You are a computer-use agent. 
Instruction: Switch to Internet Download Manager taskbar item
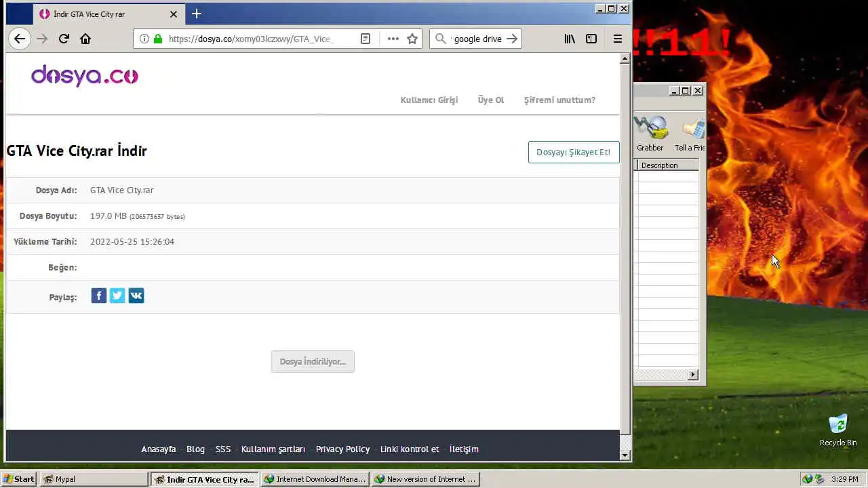(315, 479)
